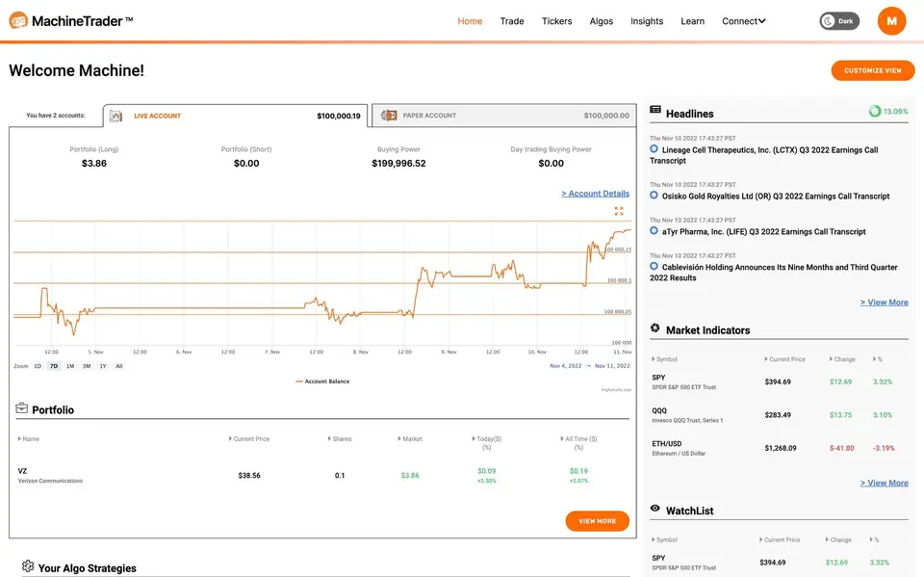
Task: Select the Lineage Cell Therapeutics headline bullet
Action: 654,149
